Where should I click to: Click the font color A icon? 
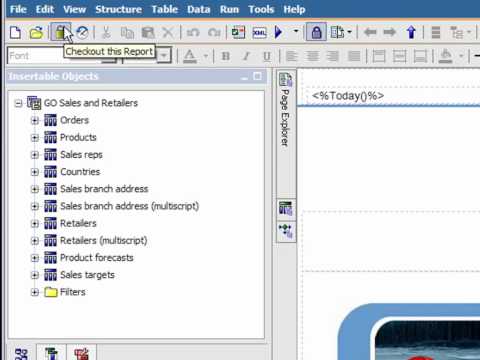190,56
